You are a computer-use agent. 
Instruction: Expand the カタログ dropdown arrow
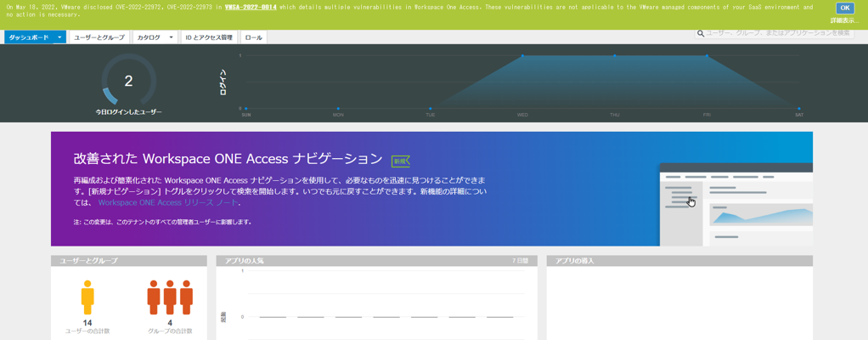click(x=171, y=37)
